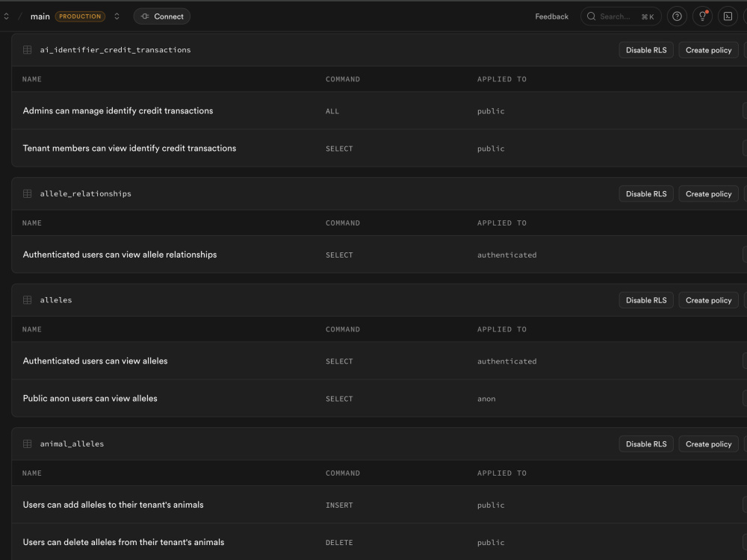The width and height of the screenshot is (747, 560).
Task: Click 'public' role in Tenant members policy row
Action: [x=491, y=149]
